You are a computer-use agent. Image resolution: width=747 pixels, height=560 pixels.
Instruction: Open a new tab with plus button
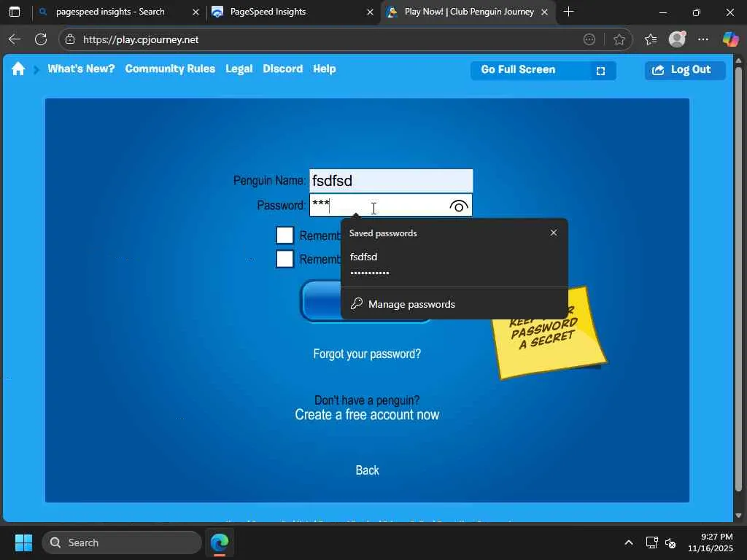pyautogui.click(x=568, y=12)
